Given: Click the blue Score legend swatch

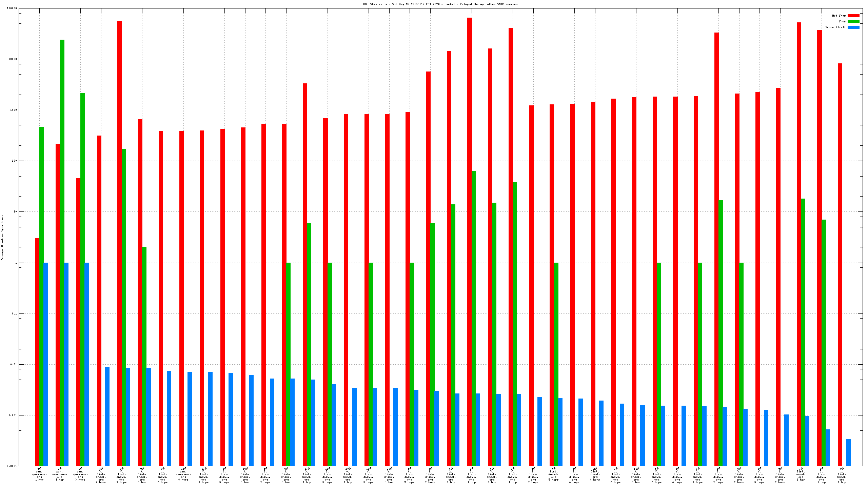Looking at the screenshot, I should 853,27.
